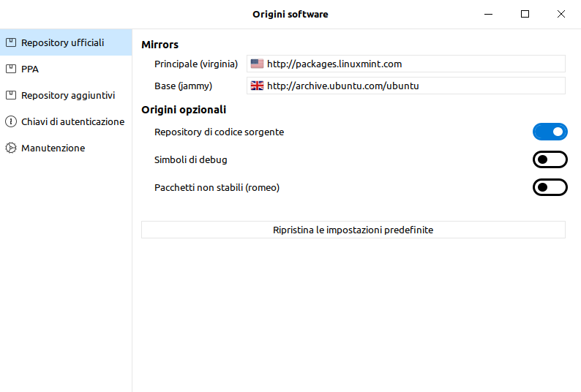581x392 pixels.
Task: Click the Repository ufficiali sidebar icon
Action: point(11,42)
